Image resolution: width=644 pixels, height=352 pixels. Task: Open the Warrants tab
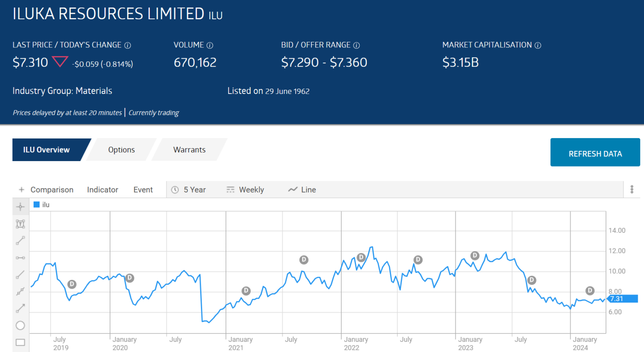point(190,150)
